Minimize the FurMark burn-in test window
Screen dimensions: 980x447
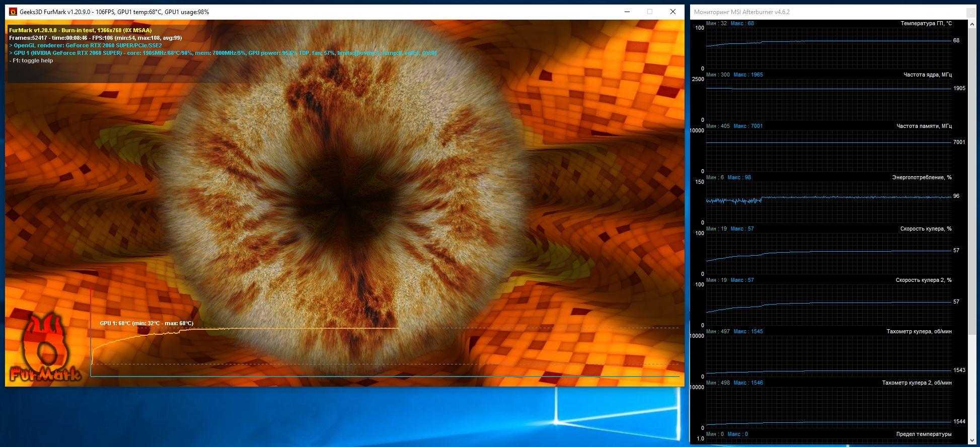point(627,12)
